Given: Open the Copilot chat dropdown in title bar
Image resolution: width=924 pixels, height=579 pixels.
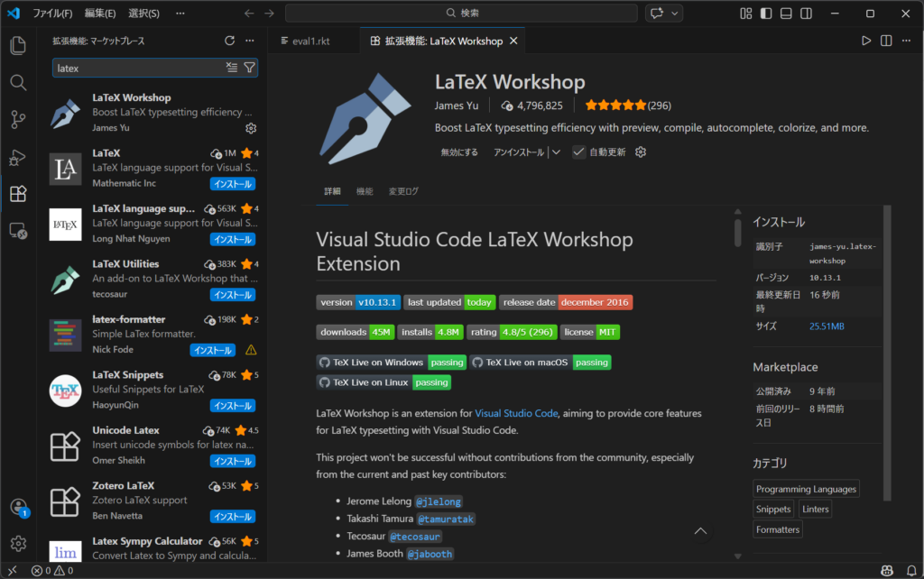Looking at the screenshot, I should [674, 14].
